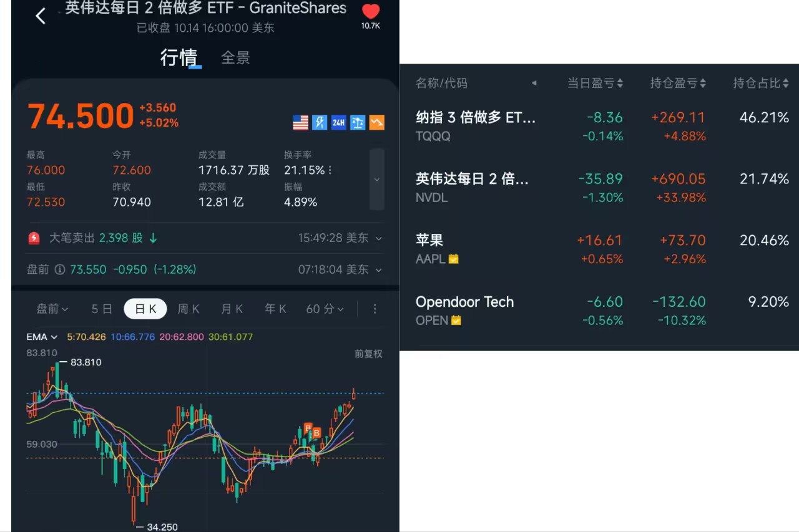Tap the info icon next to 盘前
The height and width of the screenshot is (532, 799).
coord(60,269)
